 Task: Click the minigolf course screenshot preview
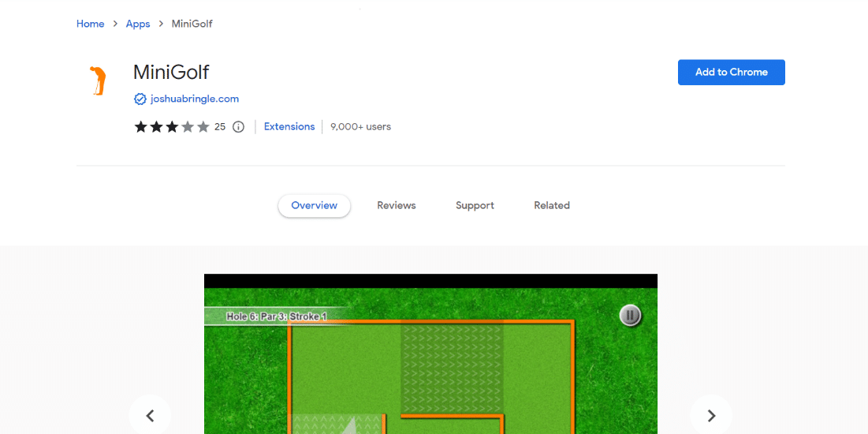[x=430, y=354]
